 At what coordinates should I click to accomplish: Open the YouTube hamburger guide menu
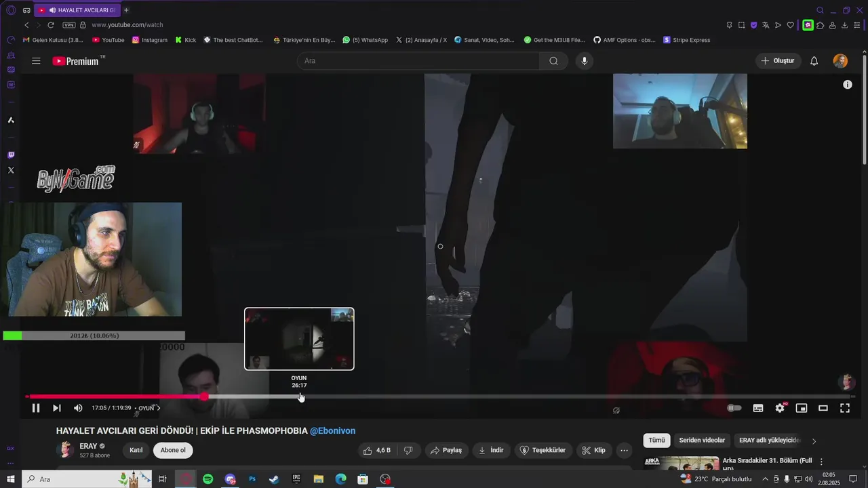tap(36, 61)
